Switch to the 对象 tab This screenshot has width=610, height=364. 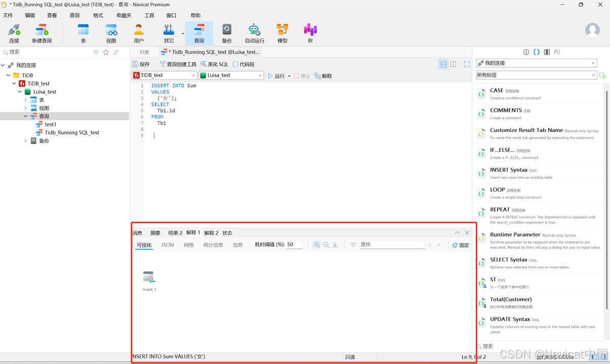pos(144,52)
